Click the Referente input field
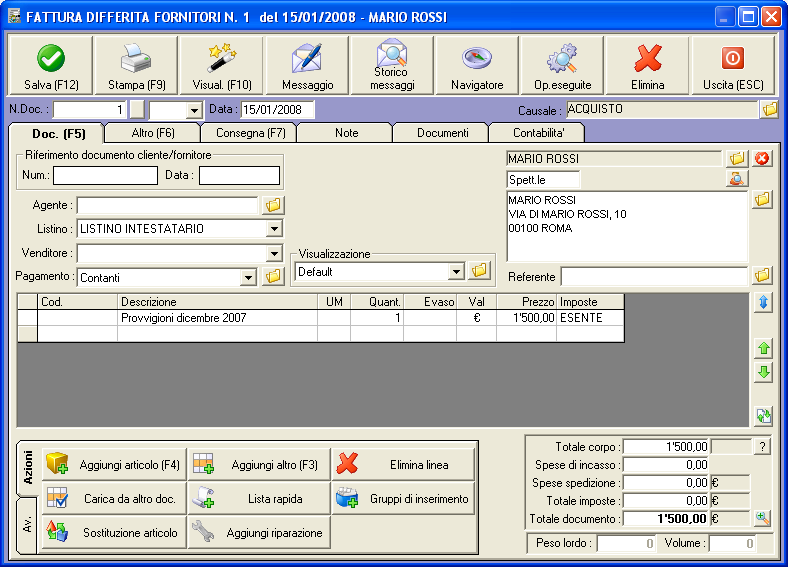Image resolution: width=788 pixels, height=567 pixels. tap(654, 276)
